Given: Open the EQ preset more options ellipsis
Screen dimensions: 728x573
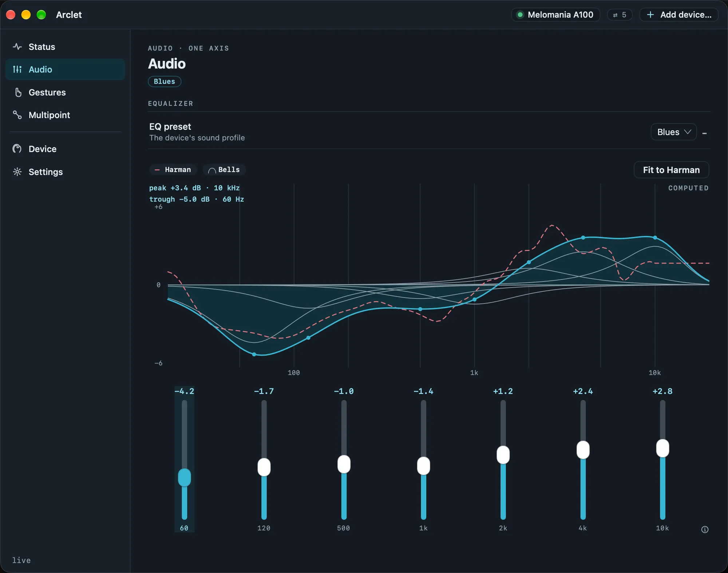Looking at the screenshot, I should [x=704, y=133].
